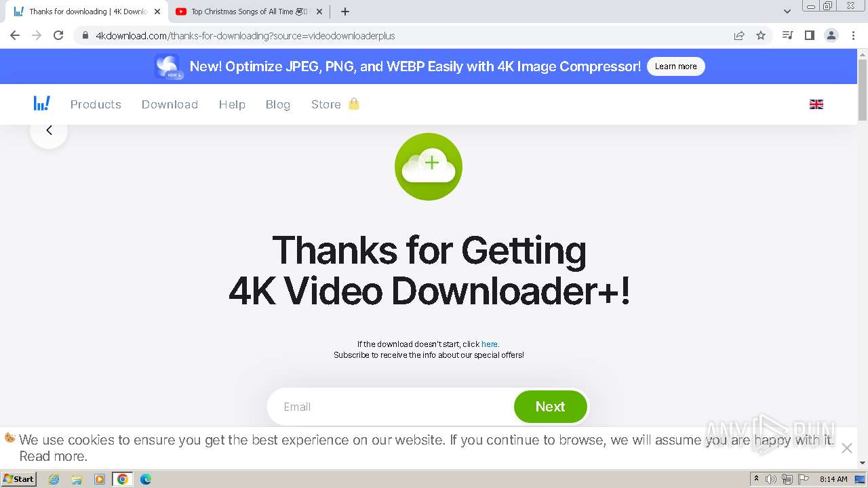868x488 pixels.
Task: Click the 4K Download logo
Action: 42,104
